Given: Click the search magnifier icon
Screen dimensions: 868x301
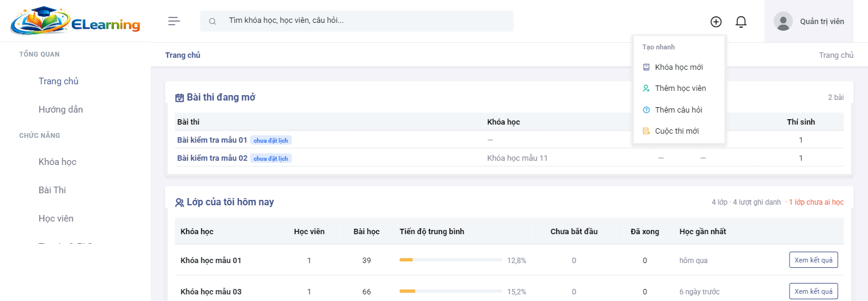Looking at the screenshot, I should coord(212,21).
